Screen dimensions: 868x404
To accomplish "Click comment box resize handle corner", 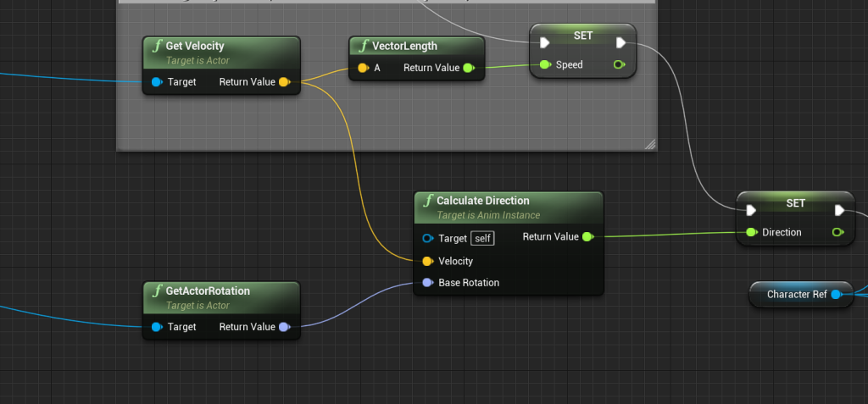I will point(650,145).
